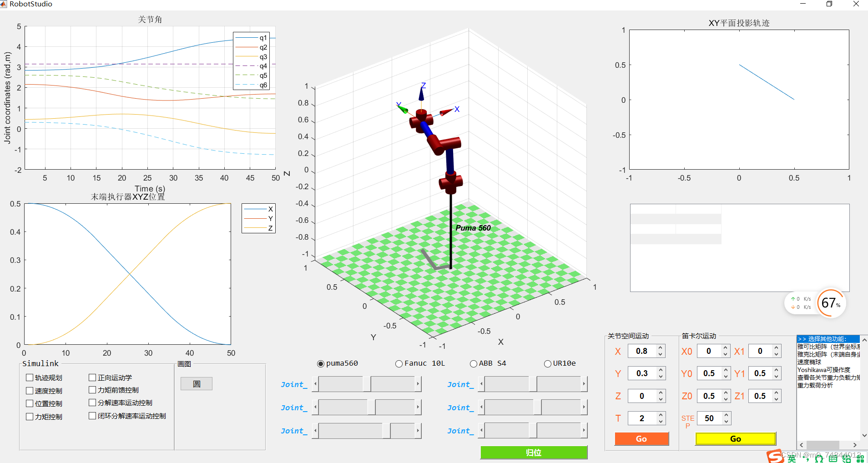Tick the 速度控制 checkbox
This screenshot has height=463, width=868.
[x=30, y=391]
